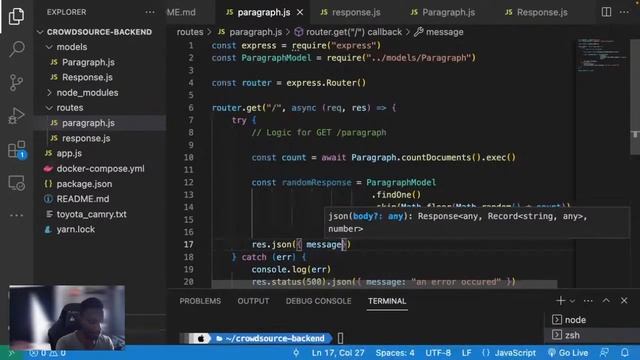Open the OUTPUT panel tab
Viewport: 640px width, 360px height.
[x=253, y=301]
